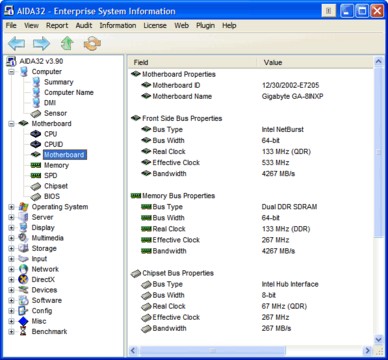Click the vertical scrollbar down arrow
This screenshot has width=388, height=360.
(x=378, y=340)
